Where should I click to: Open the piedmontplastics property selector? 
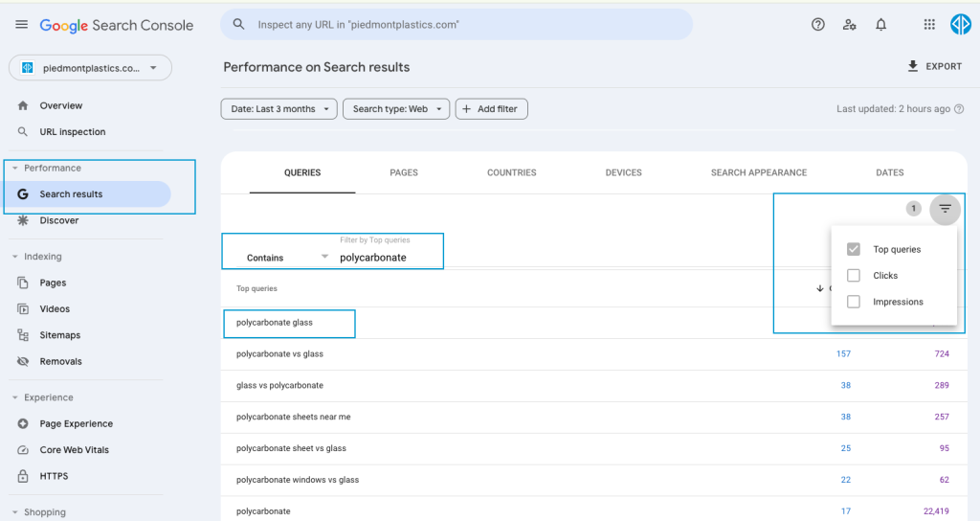coord(90,68)
